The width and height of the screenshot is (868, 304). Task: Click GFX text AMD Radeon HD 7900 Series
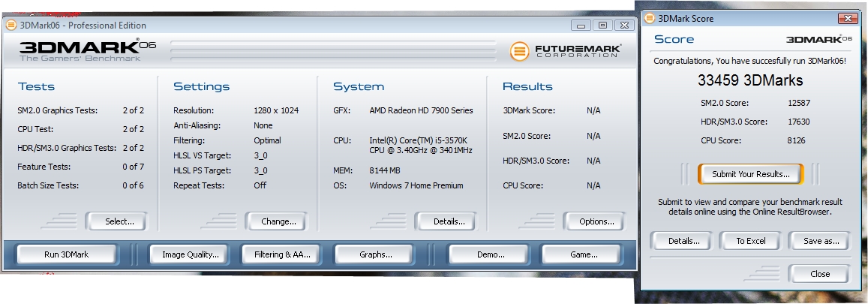click(x=422, y=110)
